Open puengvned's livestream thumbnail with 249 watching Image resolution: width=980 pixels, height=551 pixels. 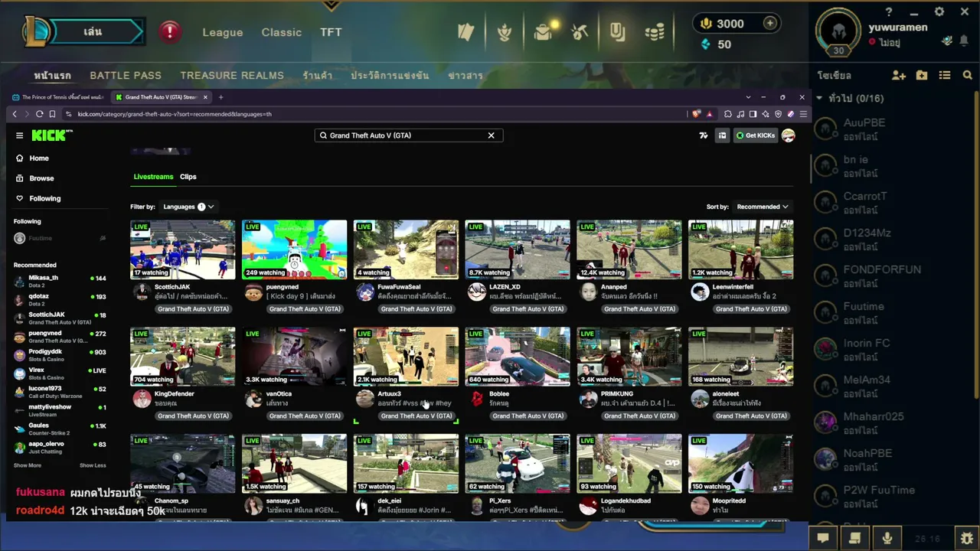click(x=295, y=249)
